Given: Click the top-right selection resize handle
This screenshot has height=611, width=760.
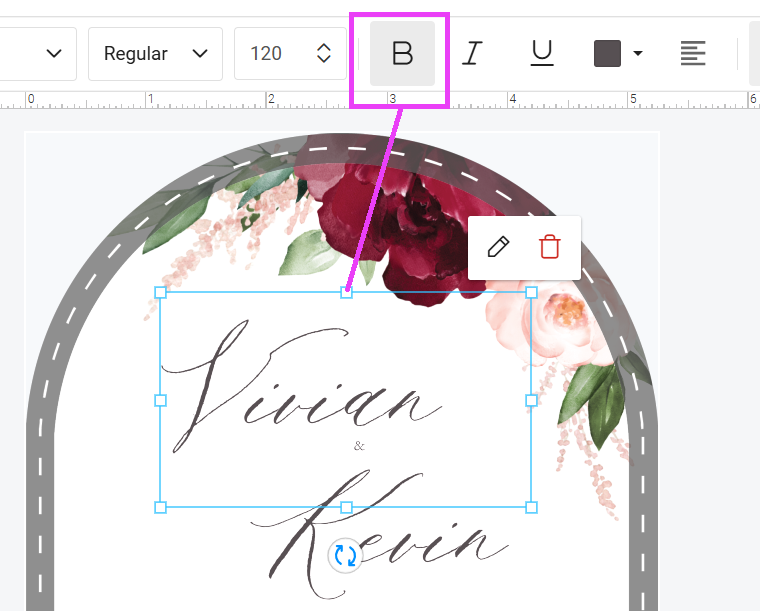Looking at the screenshot, I should click(x=531, y=292).
